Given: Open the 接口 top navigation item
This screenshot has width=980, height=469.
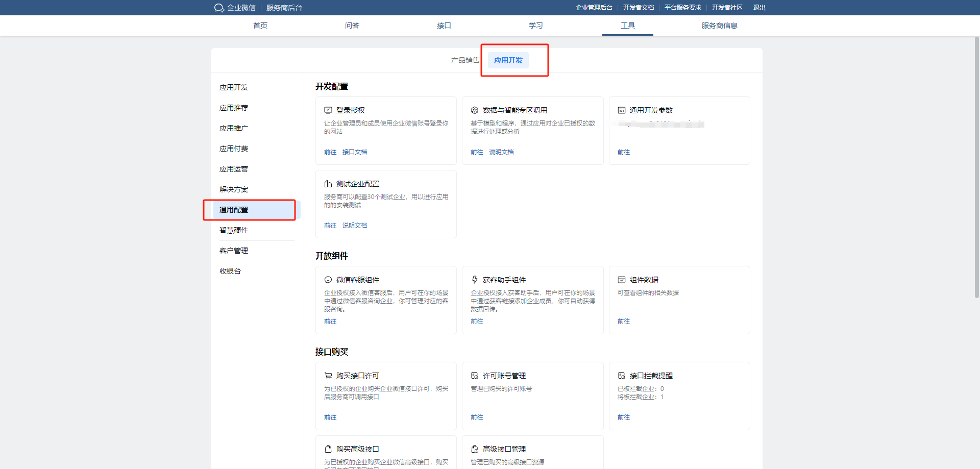Looking at the screenshot, I should [x=444, y=26].
